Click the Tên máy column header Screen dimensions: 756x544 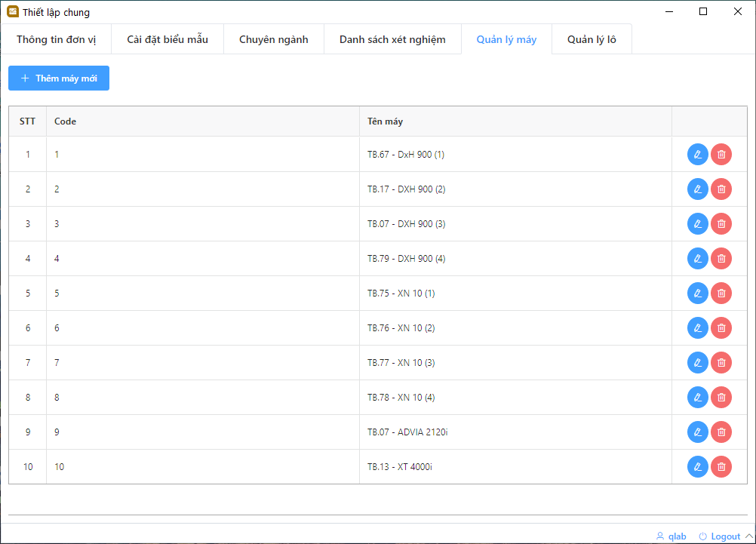515,121
